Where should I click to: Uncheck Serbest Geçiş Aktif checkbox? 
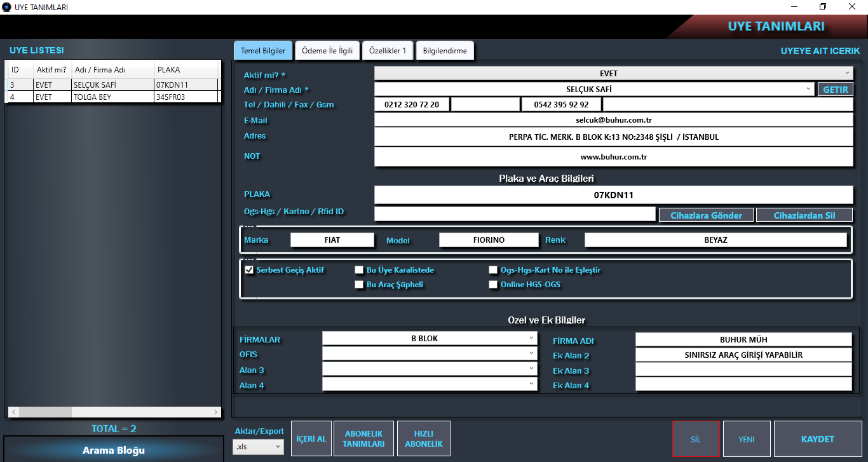(x=249, y=270)
